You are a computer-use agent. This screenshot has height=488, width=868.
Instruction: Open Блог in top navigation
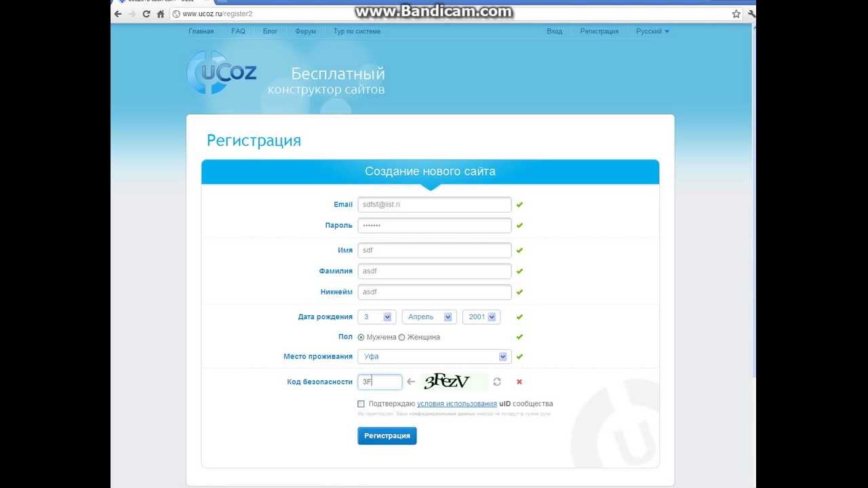270,31
